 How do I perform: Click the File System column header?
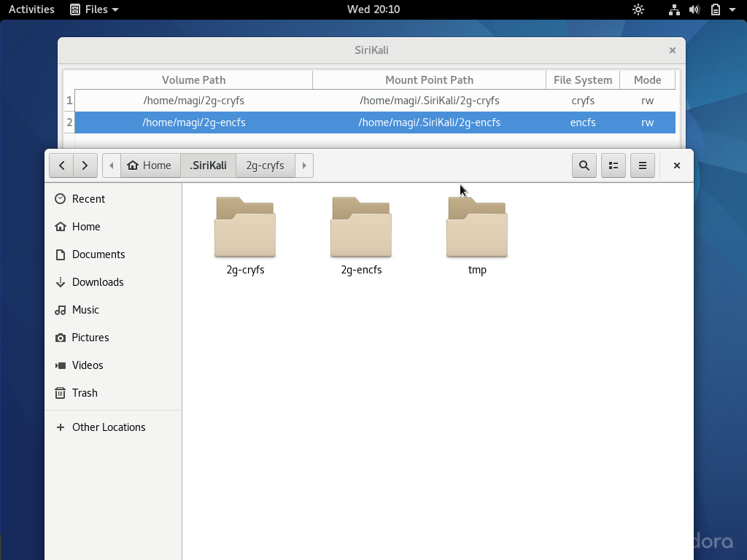point(583,80)
